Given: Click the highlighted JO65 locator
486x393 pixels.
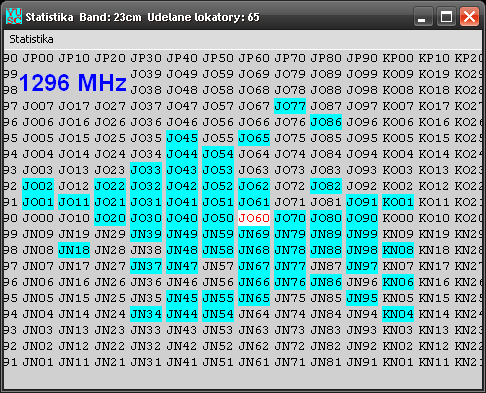Looking at the screenshot, I should tap(254, 138).
